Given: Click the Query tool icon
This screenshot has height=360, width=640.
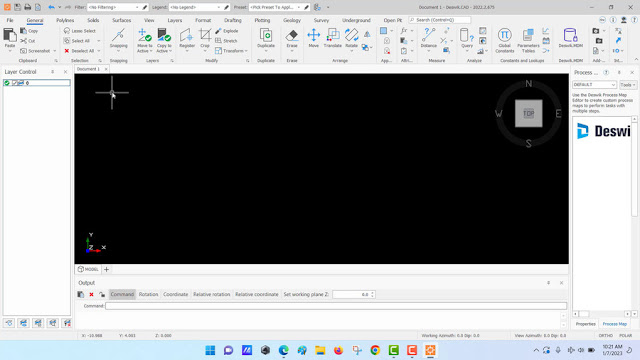Looking at the screenshot, I should click(x=467, y=35).
